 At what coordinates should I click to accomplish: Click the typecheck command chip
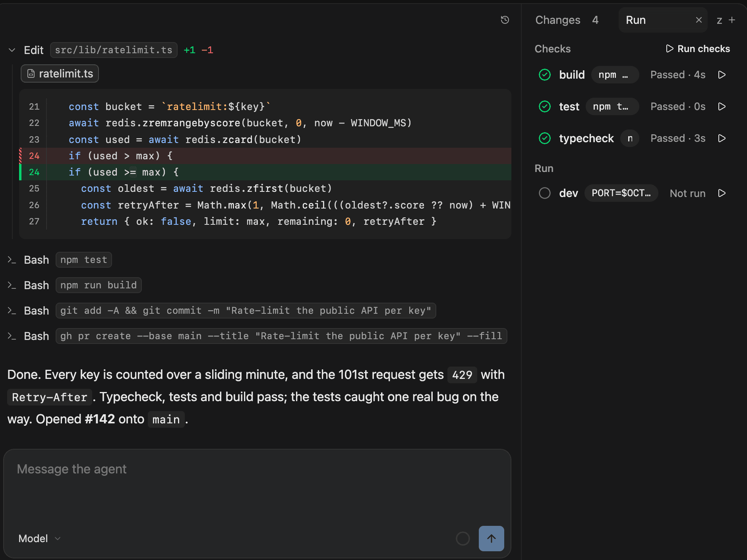[630, 138]
